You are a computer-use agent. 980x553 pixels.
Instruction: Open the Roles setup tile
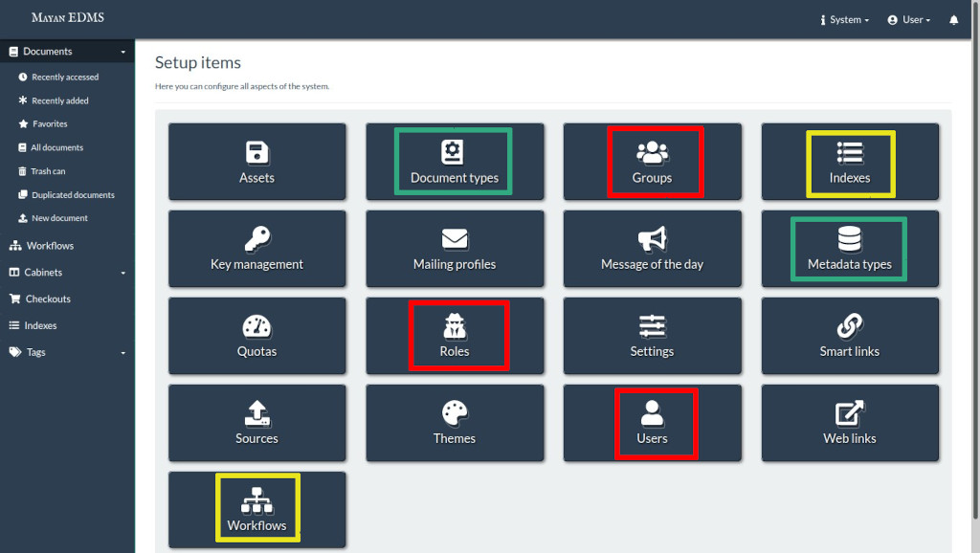pyautogui.click(x=455, y=336)
